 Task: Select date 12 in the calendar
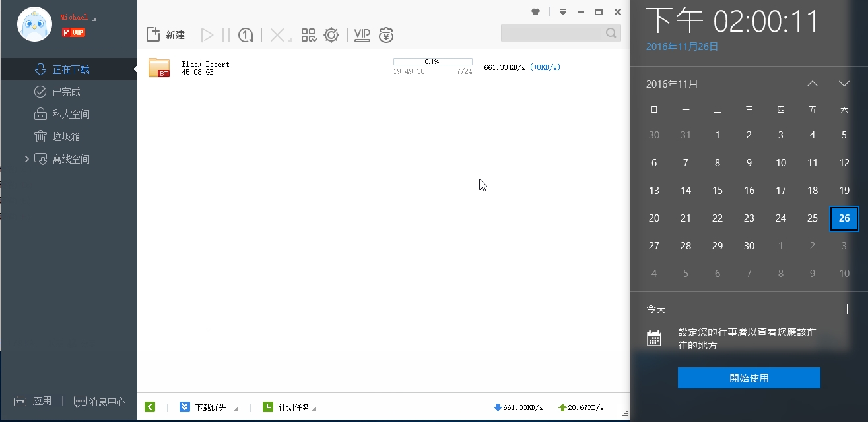coord(844,163)
